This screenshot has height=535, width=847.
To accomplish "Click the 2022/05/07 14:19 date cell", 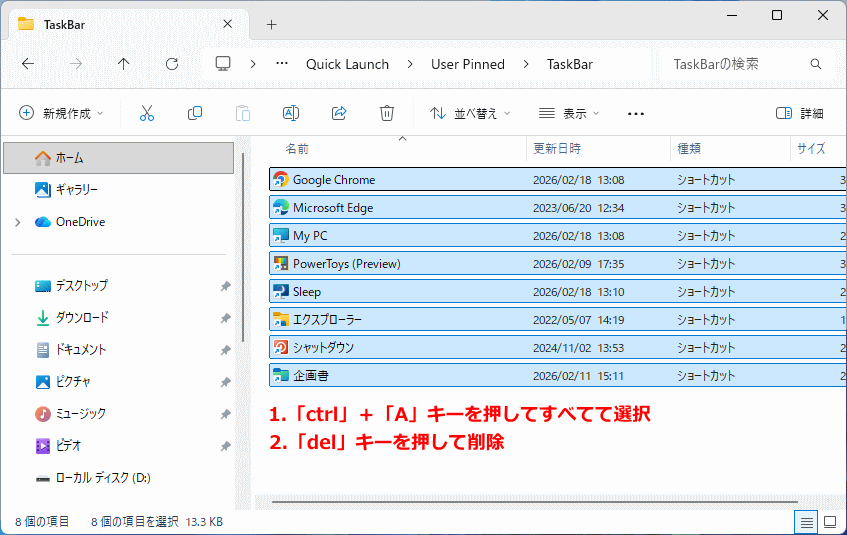I will (x=579, y=320).
